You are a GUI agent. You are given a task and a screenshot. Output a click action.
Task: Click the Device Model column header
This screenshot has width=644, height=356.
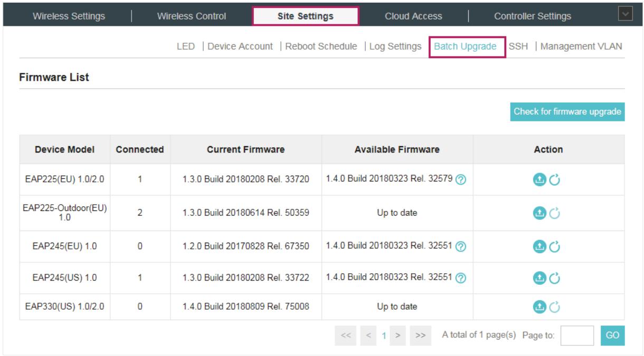tap(65, 150)
